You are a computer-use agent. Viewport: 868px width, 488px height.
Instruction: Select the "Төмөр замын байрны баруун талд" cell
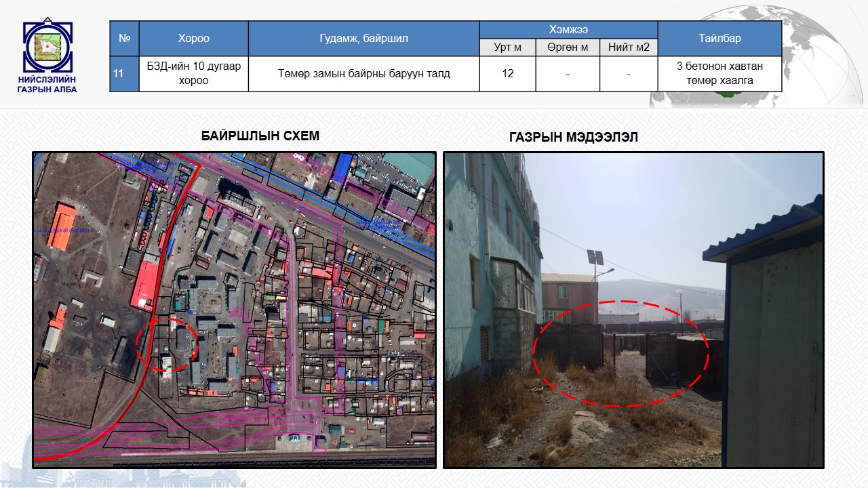(363, 73)
